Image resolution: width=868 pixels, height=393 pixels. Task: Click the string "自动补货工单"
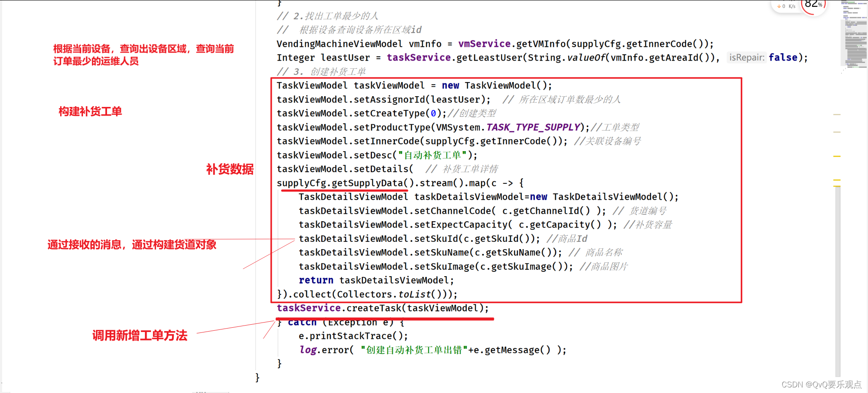click(432, 155)
